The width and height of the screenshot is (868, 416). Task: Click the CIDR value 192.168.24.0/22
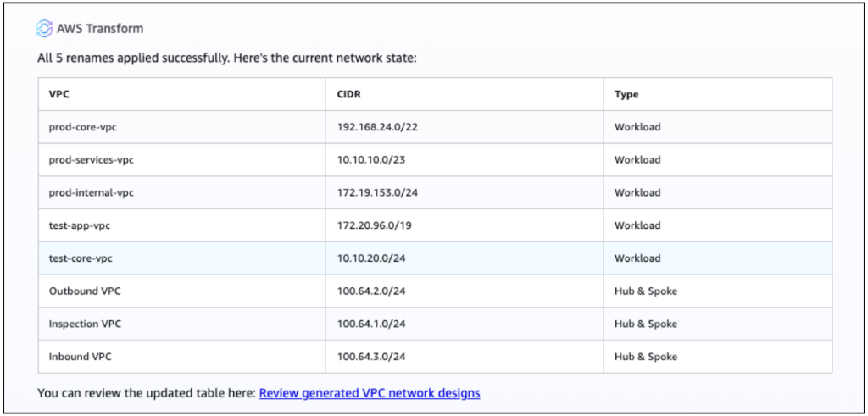pyautogui.click(x=376, y=127)
